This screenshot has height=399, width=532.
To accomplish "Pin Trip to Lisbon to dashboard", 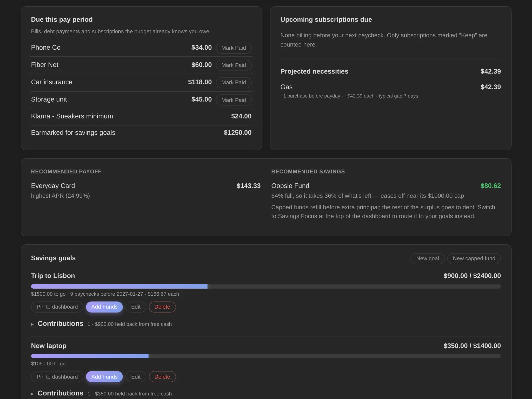I will [57, 307].
